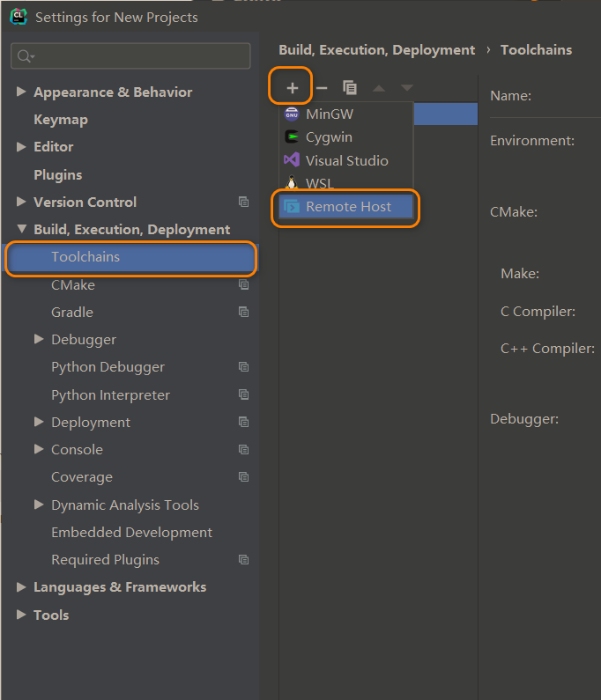Click the copy toolchain icon
Image resolution: width=601 pixels, height=700 pixels.
point(350,87)
